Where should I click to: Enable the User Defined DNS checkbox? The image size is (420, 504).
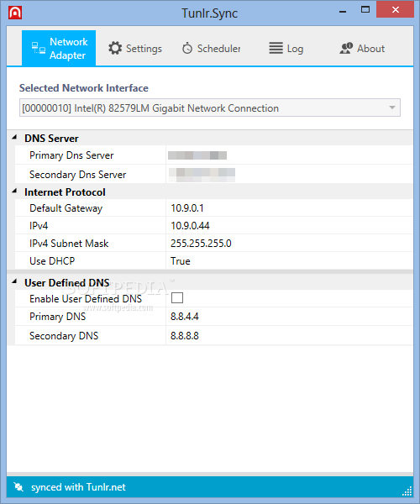tap(177, 298)
